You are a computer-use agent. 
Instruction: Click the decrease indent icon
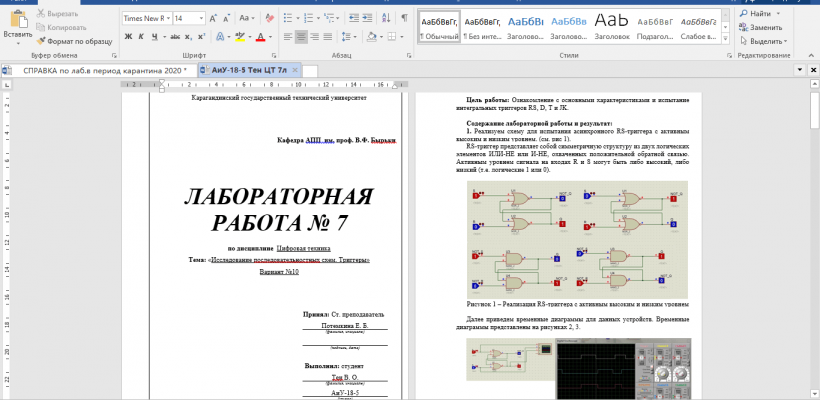(354, 18)
